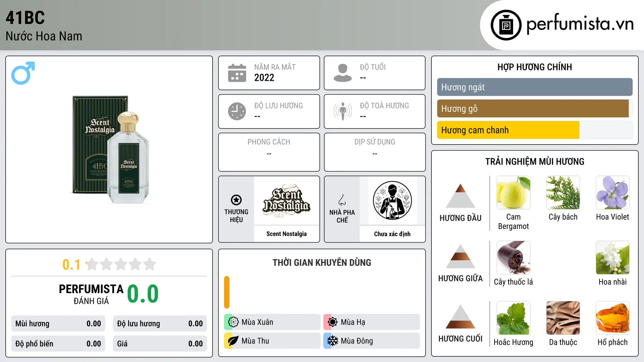This screenshot has height=362, width=644.
Task: Click the 0.1 user rating number
Action: tap(71, 265)
